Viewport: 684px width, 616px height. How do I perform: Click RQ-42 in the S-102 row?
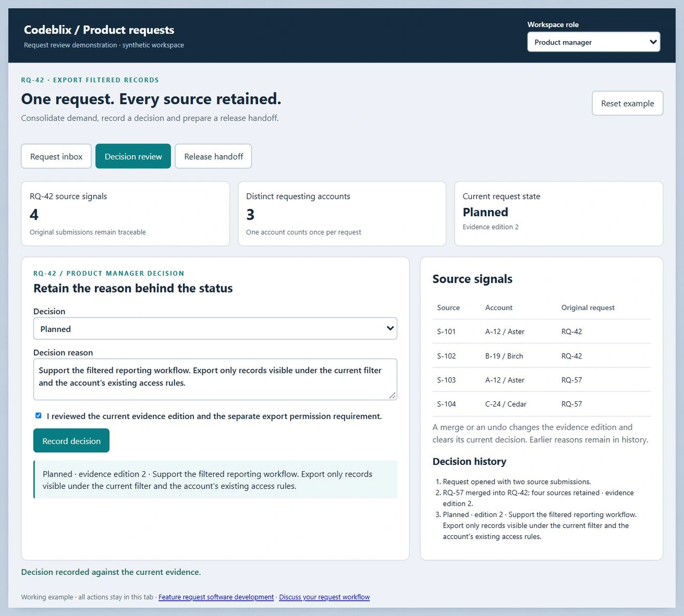571,356
